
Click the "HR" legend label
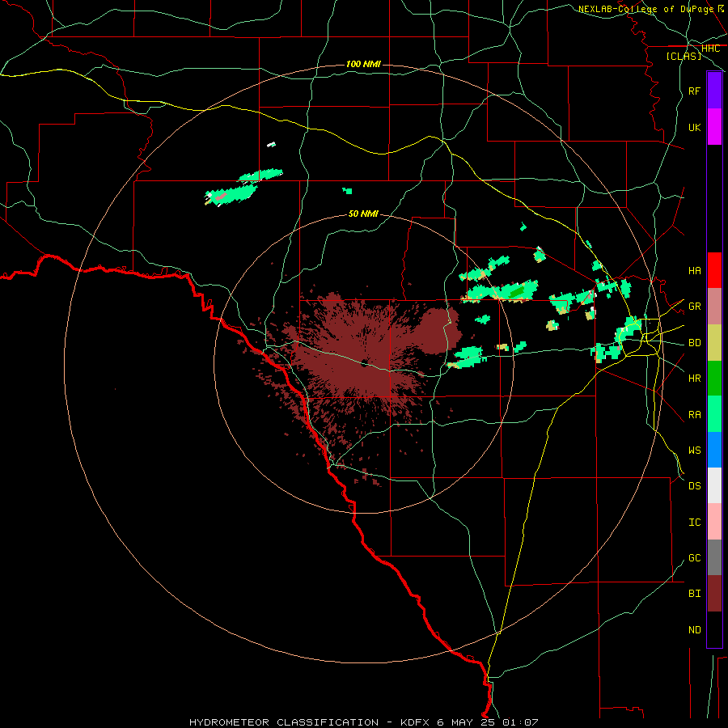(694, 379)
